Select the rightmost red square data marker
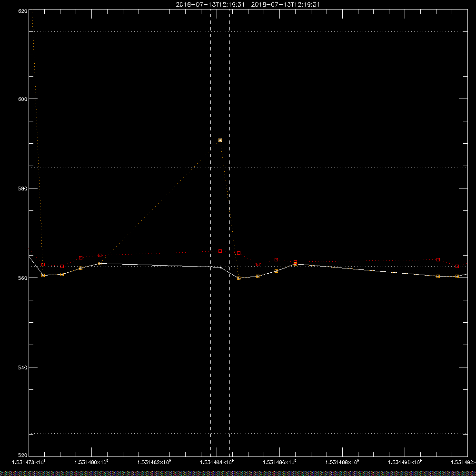 click(457, 266)
